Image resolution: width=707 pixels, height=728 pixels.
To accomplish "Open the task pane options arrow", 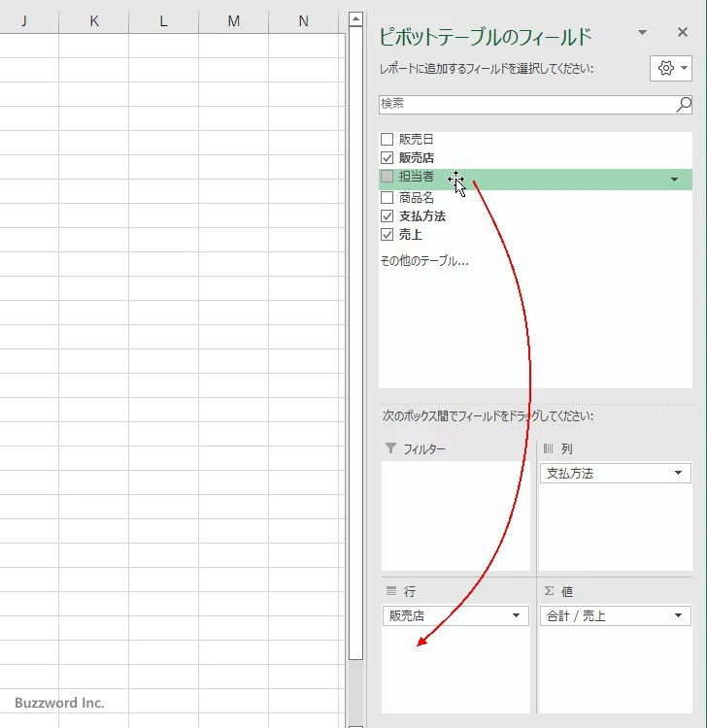I will tap(643, 32).
